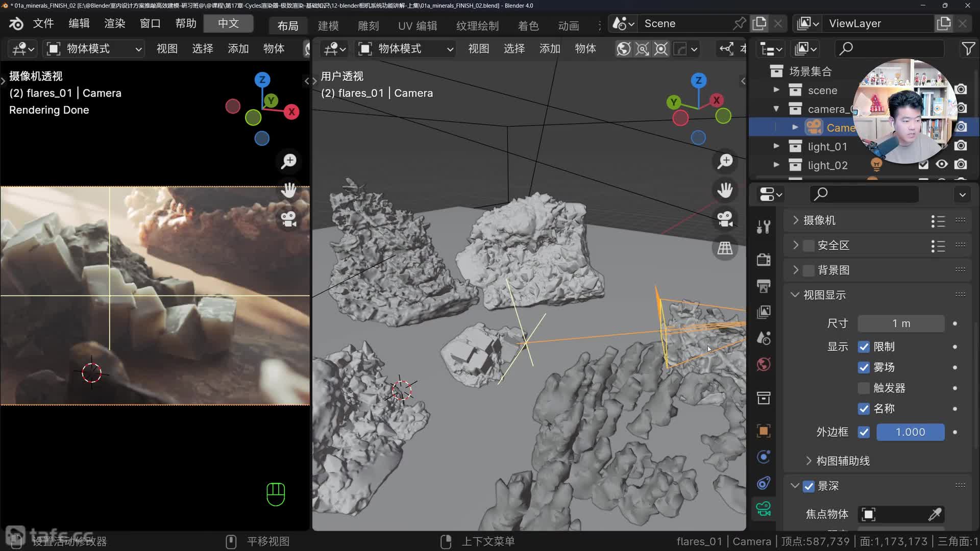This screenshot has width=980, height=551.
Task: Enable the 触发器 checkbox
Action: click(x=864, y=388)
